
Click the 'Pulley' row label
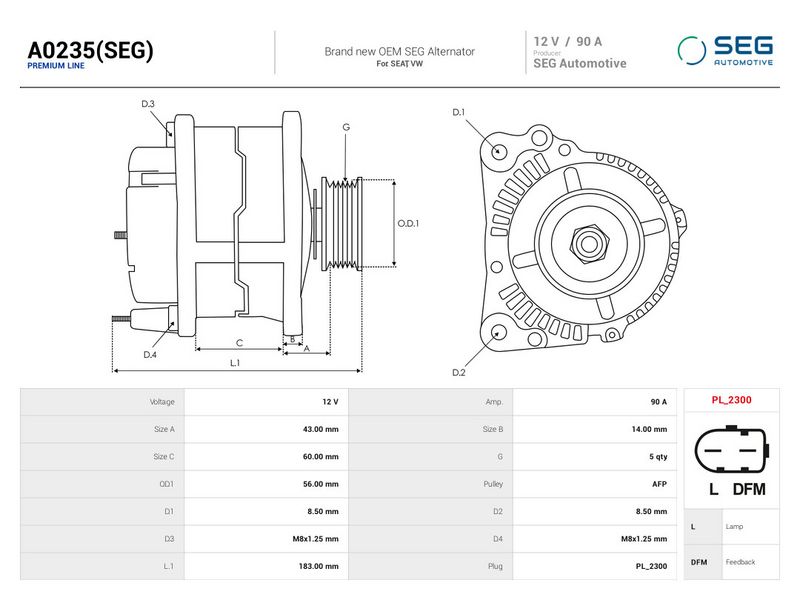[x=493, y=484]
